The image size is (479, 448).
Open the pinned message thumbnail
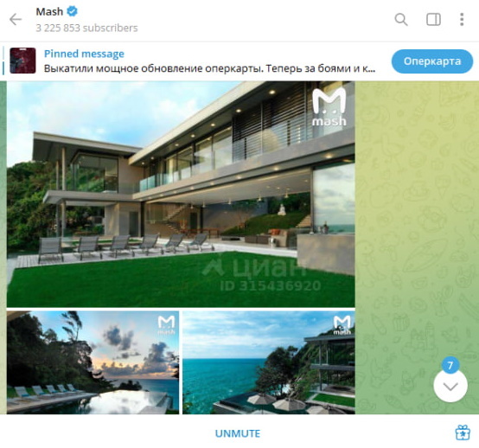(22, 61)
